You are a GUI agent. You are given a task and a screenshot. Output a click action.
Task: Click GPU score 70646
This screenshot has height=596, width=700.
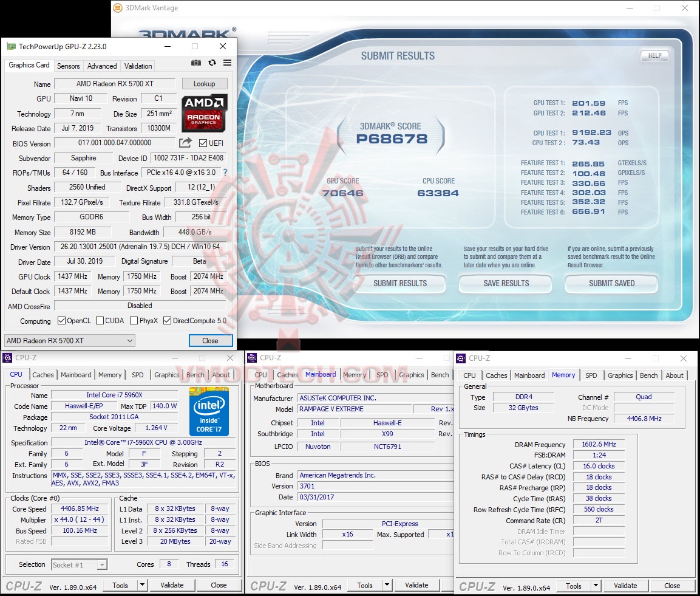[x=343, y=193]
